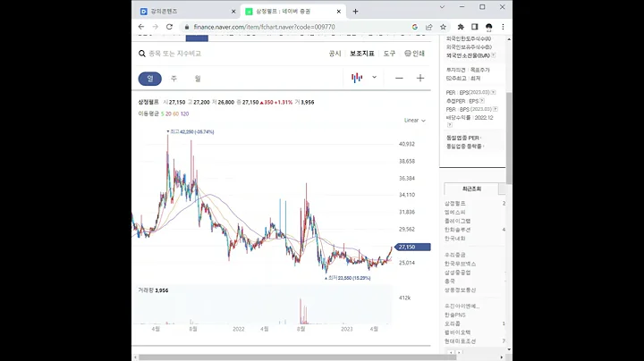644x361 pixels.
Task: Open 한화솔루션 from the recent list
Action: click(457, 230)
